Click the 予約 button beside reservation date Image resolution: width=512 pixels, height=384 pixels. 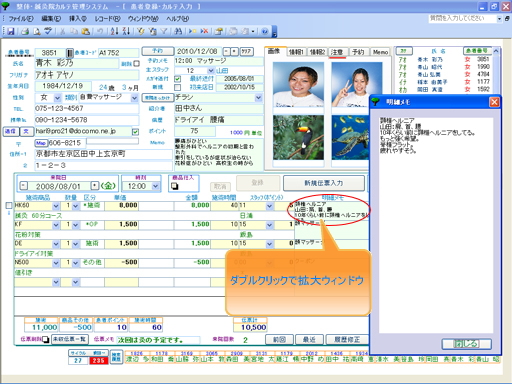point(158,51)
